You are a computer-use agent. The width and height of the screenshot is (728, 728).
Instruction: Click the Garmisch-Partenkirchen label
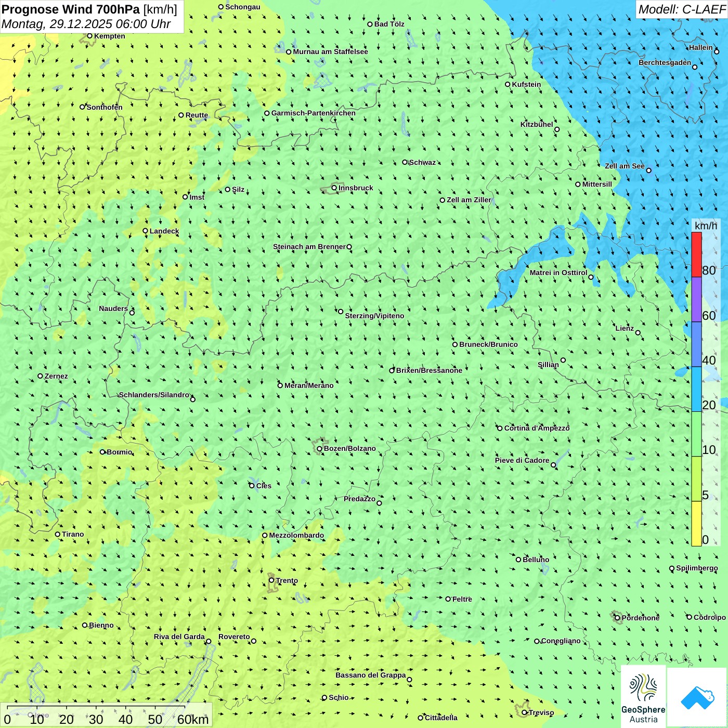coord(314,113)
